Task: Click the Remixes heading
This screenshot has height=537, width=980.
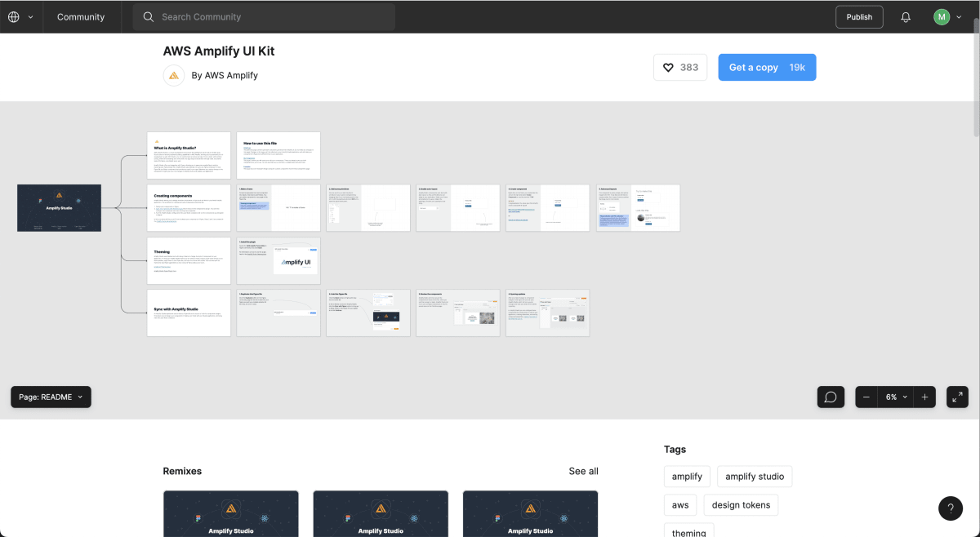Action: coord(182,471)
